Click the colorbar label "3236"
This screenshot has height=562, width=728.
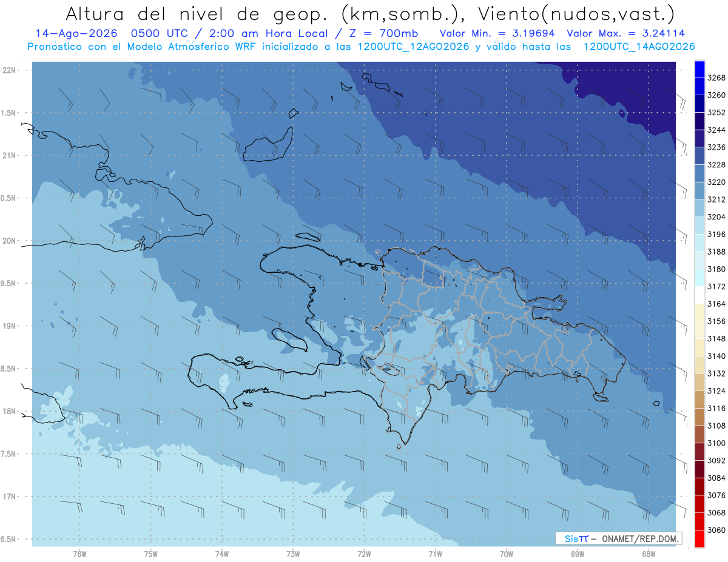pos(716,147)
